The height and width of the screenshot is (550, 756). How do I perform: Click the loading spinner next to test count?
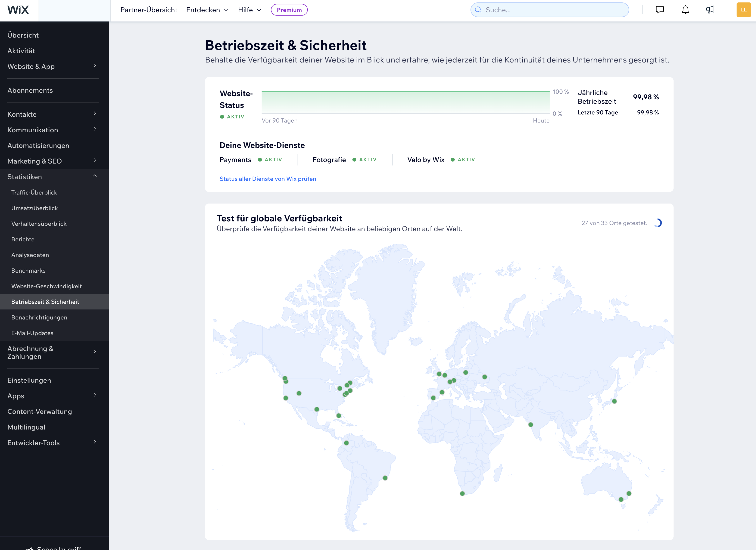pyautogui.click(x=658, y=223)
